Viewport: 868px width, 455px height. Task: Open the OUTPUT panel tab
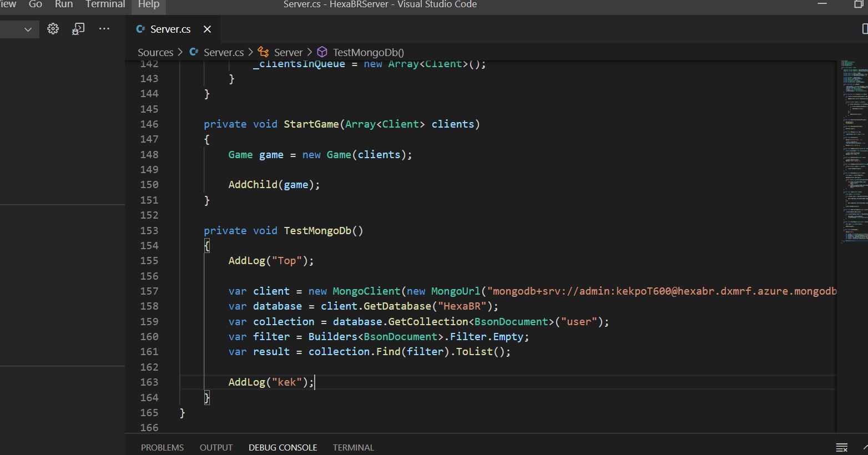[216, 447]
